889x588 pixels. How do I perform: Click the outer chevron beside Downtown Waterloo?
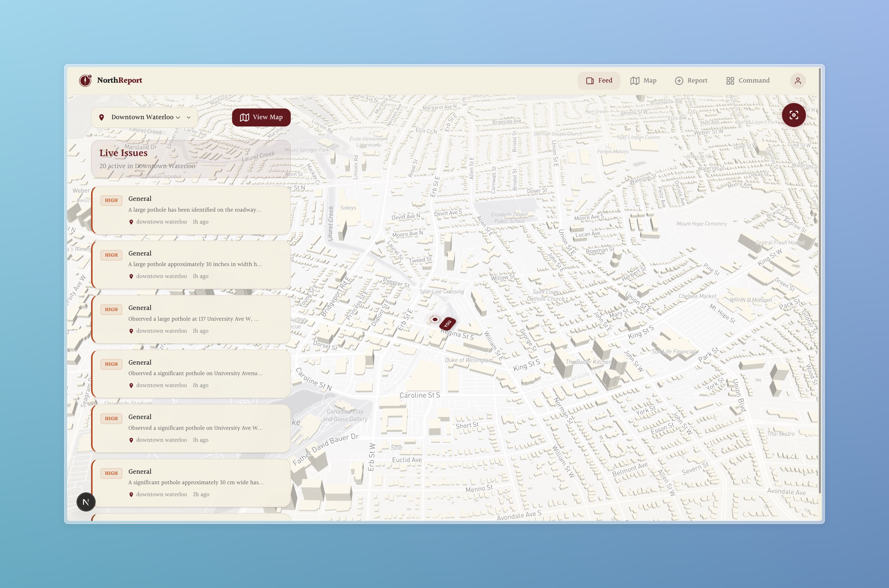pyautogui.click(x=189, y=117)
